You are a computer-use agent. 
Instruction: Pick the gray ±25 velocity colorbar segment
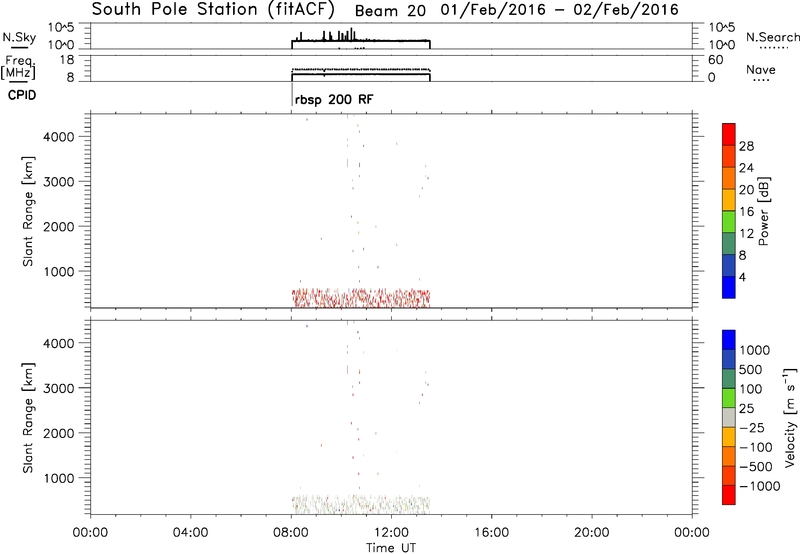(x=729, y=417)
